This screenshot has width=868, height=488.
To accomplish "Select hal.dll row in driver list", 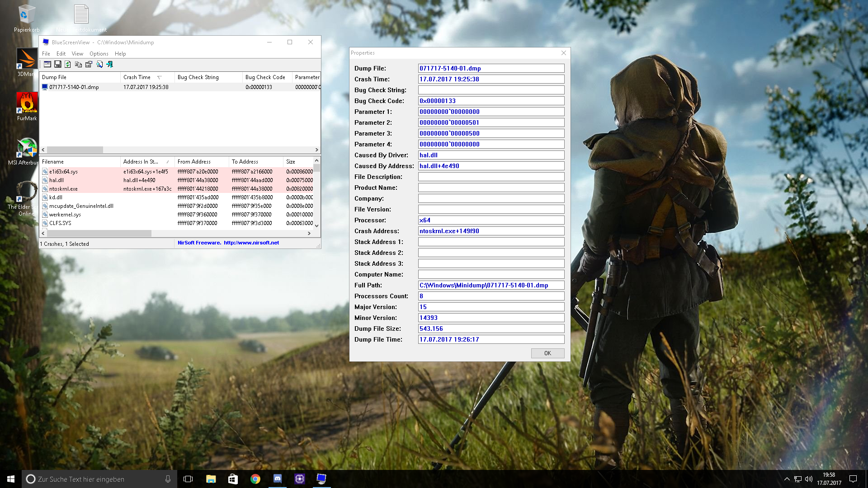I will point(57,180).
